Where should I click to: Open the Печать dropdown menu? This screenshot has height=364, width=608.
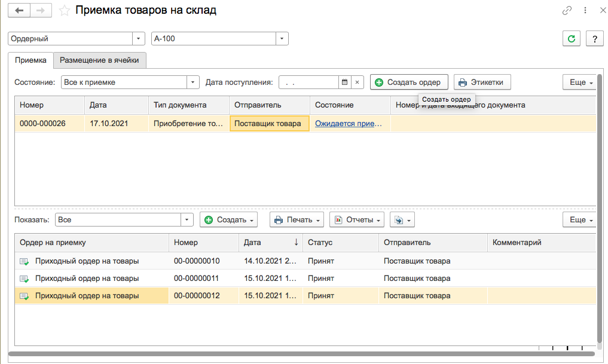[297, 220]
